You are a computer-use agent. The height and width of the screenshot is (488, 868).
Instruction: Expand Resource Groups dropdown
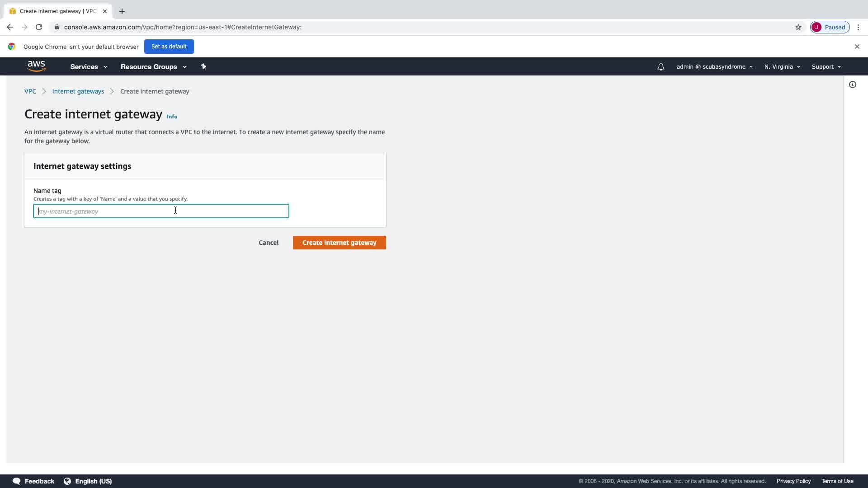coord(153,67)
